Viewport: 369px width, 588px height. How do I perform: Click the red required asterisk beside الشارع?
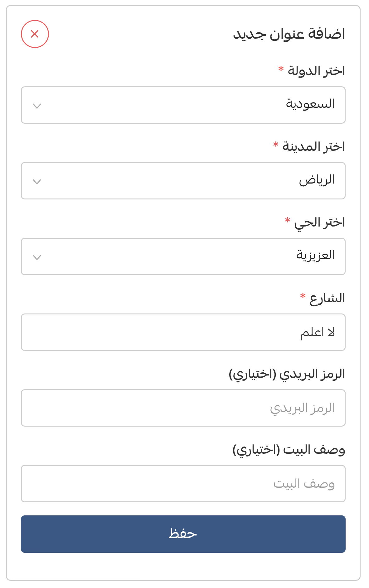[x=303, y=296]
